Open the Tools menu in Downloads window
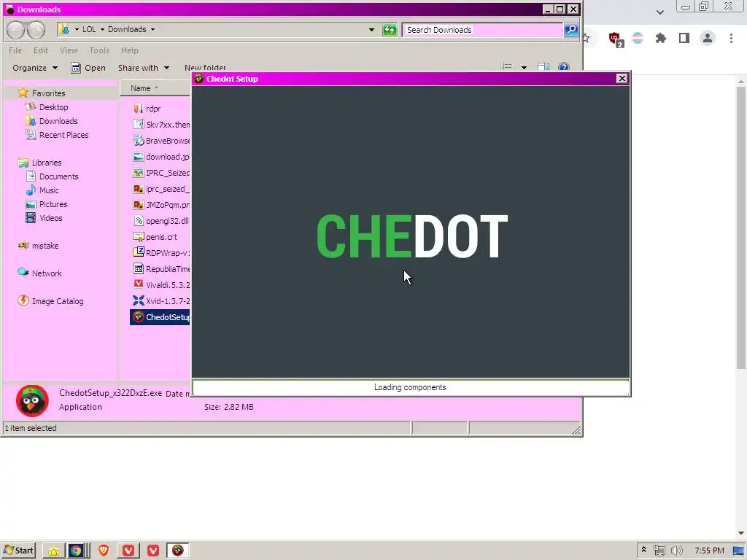The image size is (747, 560). pos(99,50)
